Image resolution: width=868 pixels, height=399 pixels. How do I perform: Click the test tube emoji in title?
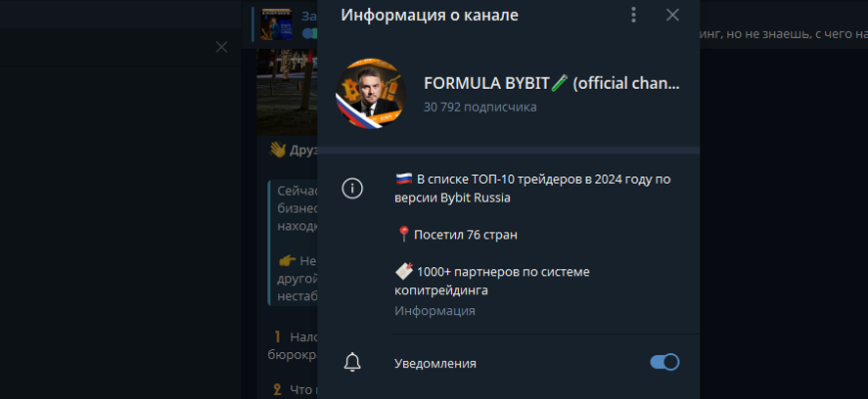[x=560, y=84]
